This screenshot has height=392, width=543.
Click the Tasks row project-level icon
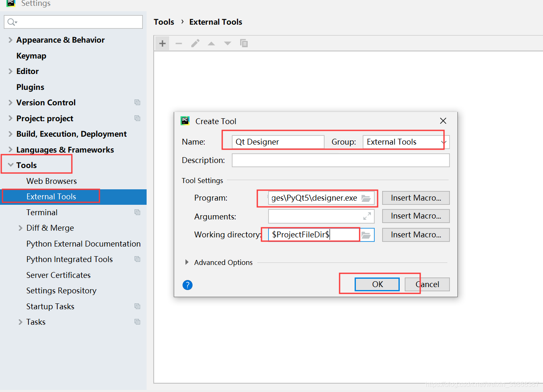[137, 322]
